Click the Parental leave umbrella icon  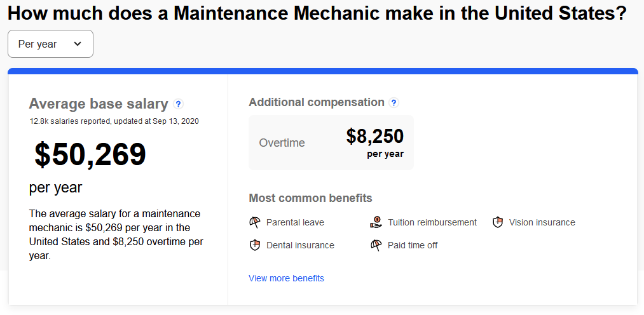tap(255, 222)
